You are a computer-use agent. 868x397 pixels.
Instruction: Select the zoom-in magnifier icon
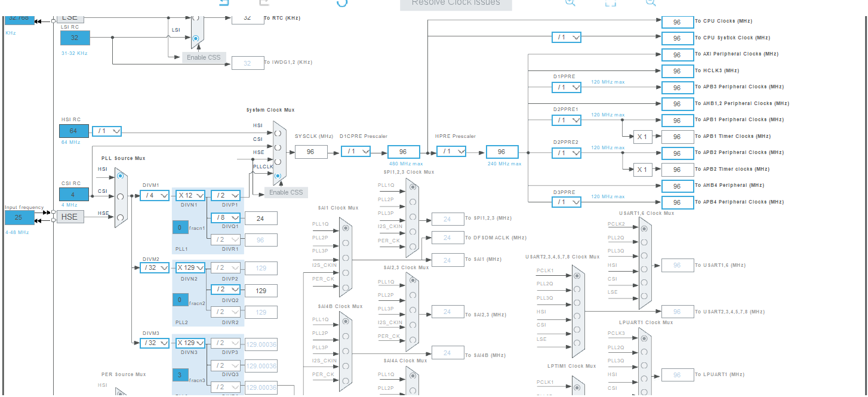tap(570, 3)
